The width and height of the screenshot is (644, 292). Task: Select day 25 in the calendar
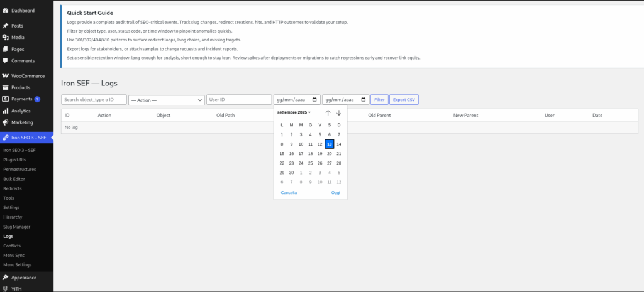pyautogui.click(x=310, y=163)
